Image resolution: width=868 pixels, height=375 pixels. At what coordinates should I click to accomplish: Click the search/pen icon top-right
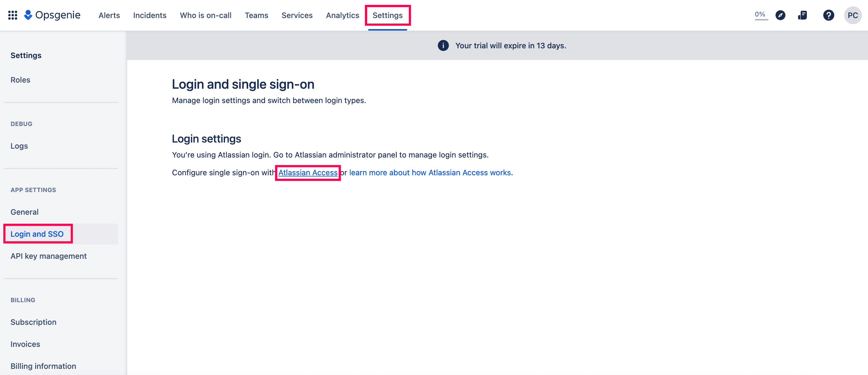pos(781,15)
